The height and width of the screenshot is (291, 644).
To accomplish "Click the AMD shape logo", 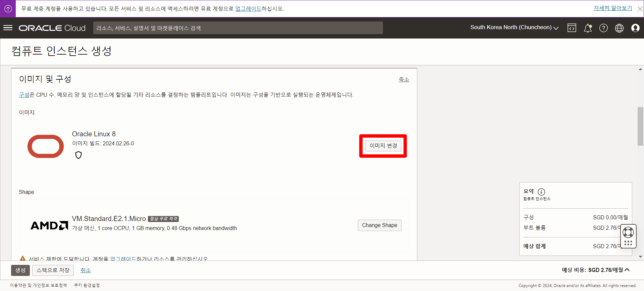I will coord(49,225).
